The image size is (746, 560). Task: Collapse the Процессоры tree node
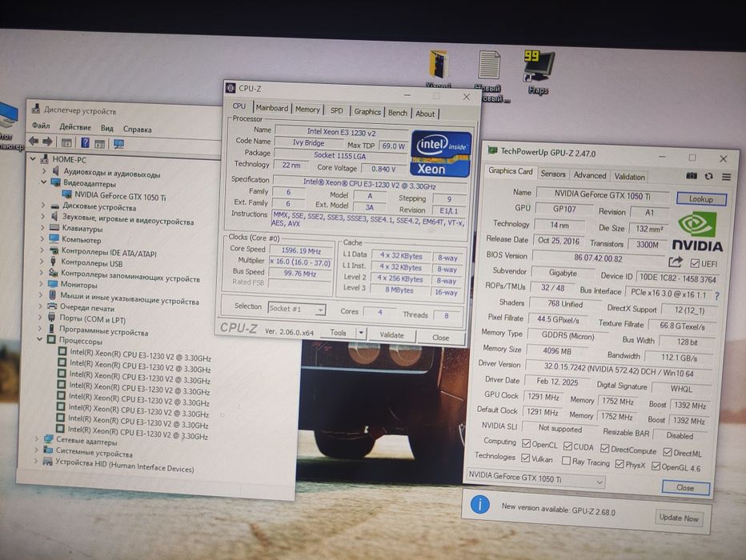pyautogui.click(x=39, y=339)
